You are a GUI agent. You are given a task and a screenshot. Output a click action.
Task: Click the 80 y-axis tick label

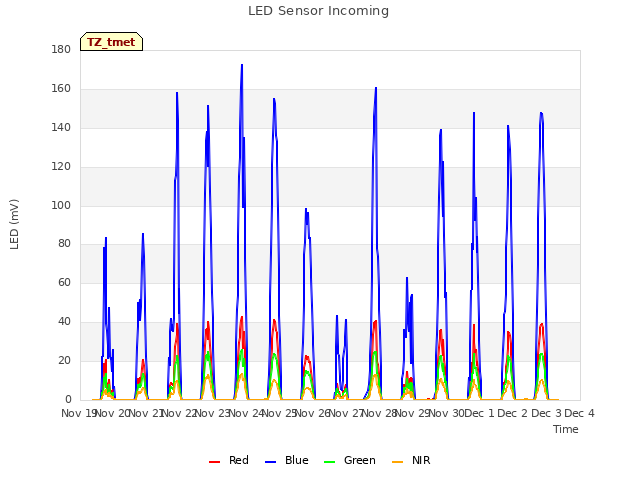point(64,244)
